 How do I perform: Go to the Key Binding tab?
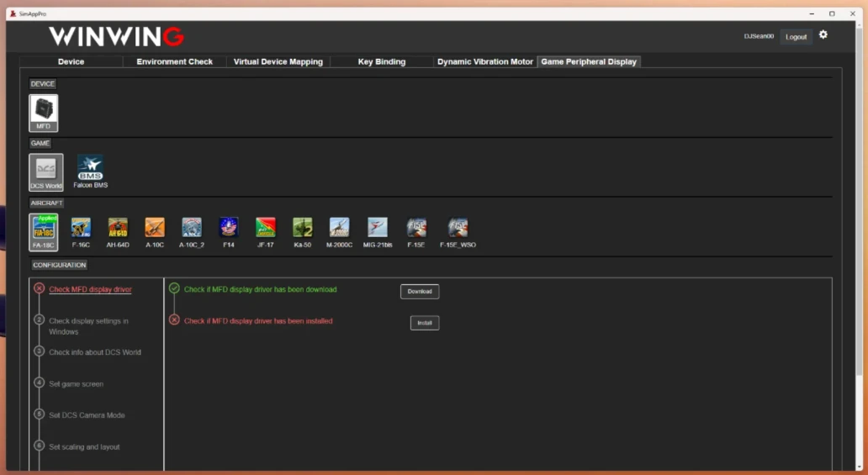point(381,61)
